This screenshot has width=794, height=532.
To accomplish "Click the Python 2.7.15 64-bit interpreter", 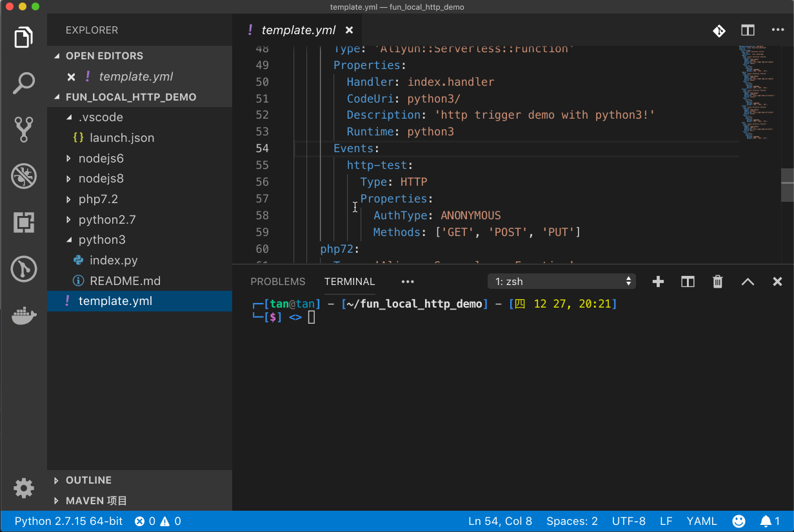I will [68, 521].
